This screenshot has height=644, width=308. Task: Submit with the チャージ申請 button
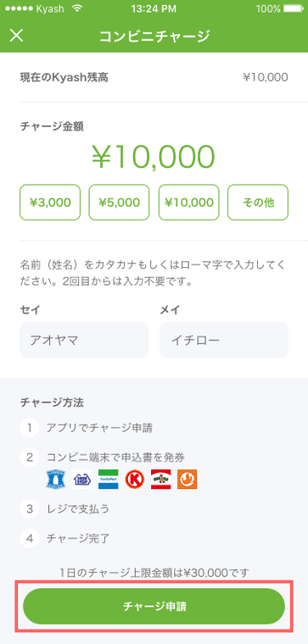tap(154, 606)
